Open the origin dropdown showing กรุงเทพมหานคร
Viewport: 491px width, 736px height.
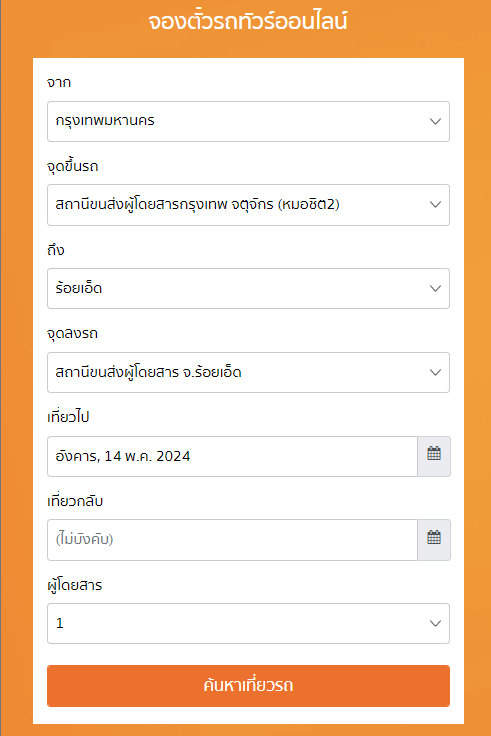[248, 122]
